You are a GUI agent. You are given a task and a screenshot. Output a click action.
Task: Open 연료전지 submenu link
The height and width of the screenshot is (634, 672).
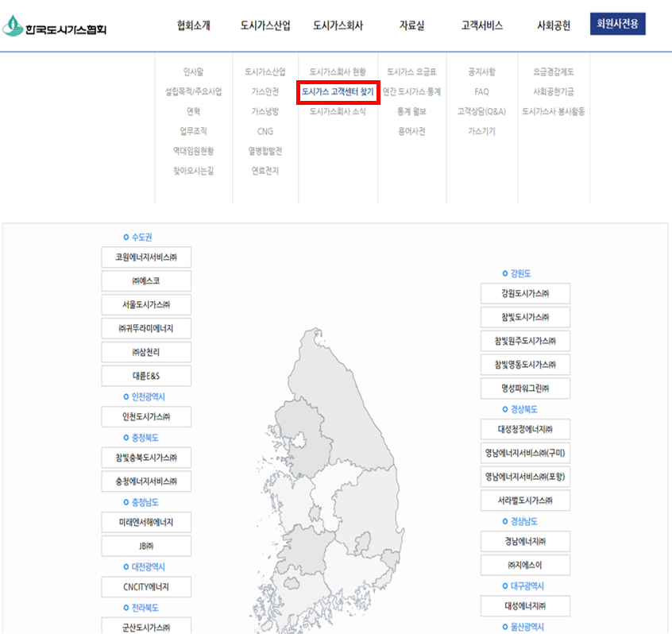265,171
